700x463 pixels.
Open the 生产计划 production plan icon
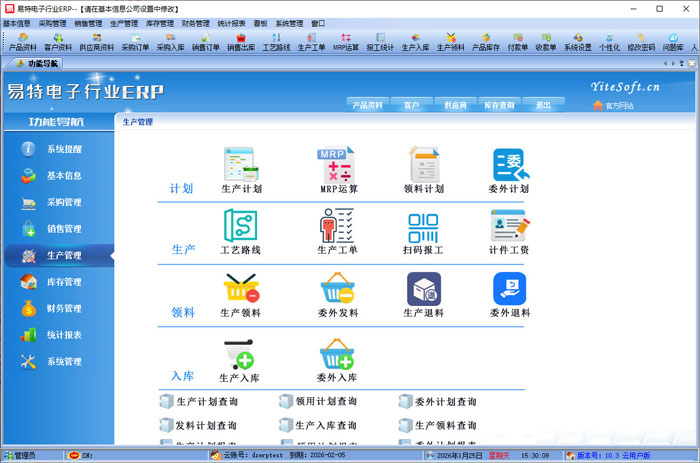pyautogui.click(x=240, y=164)
